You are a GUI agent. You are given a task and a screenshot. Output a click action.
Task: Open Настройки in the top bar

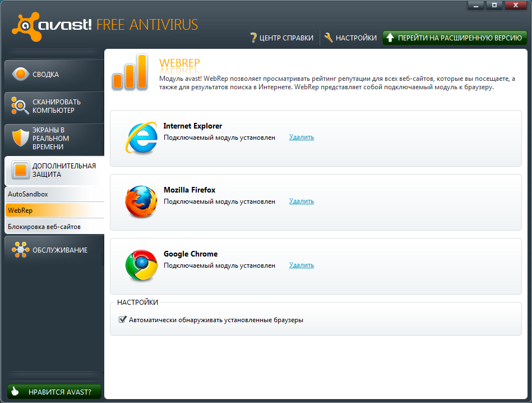[x=350, y=38]
